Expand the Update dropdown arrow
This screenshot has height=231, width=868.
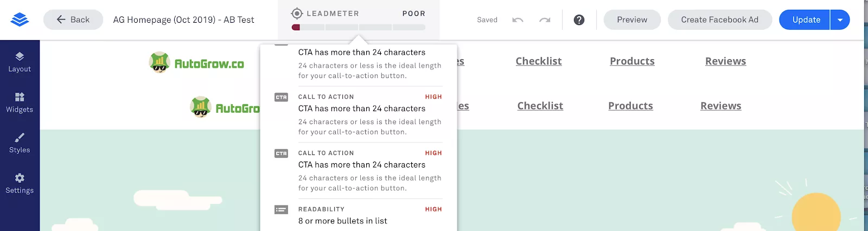tap(840, 20)
